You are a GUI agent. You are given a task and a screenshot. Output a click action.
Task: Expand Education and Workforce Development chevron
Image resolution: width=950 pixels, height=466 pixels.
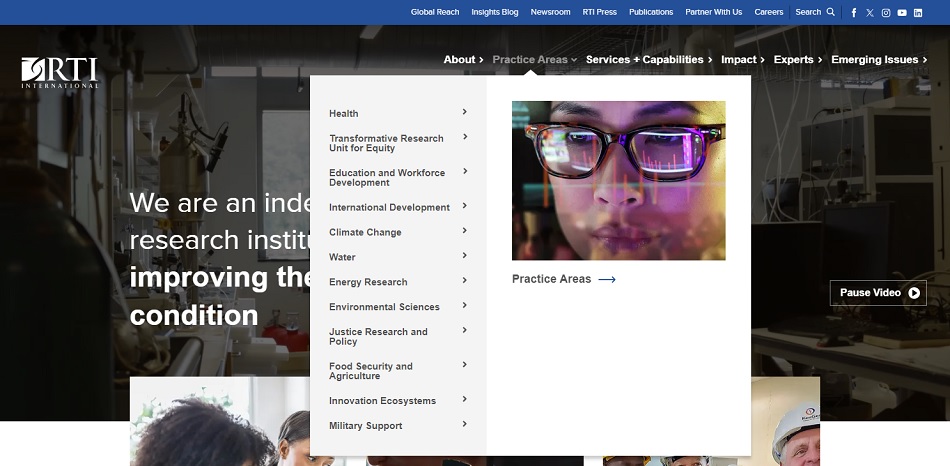(x=465, y=171)
